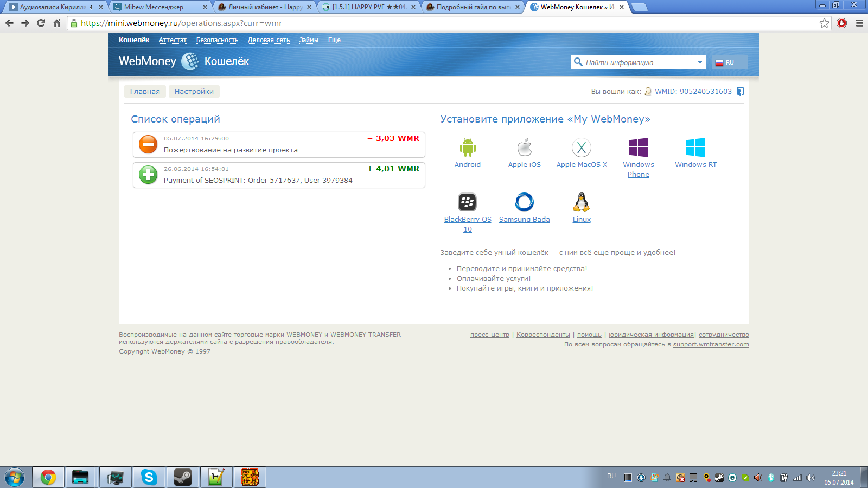Open the Android app icon

tap(468, 147)
